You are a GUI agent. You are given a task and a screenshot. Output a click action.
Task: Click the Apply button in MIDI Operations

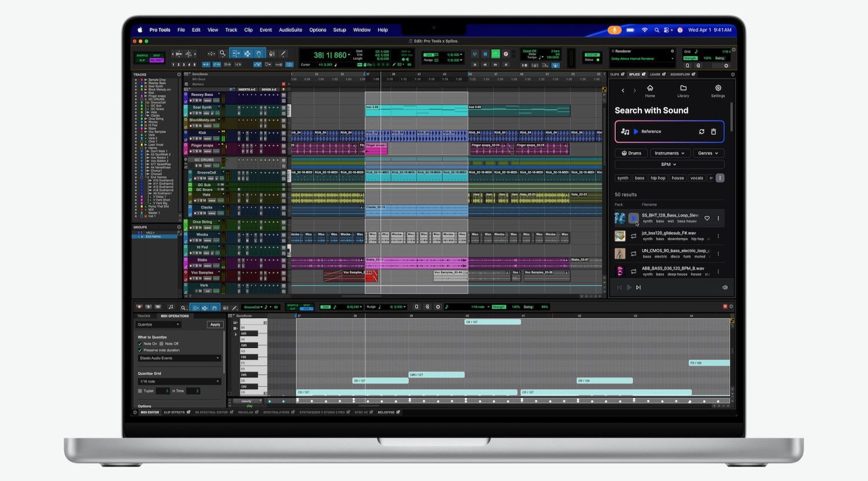[x=215, y=325]
